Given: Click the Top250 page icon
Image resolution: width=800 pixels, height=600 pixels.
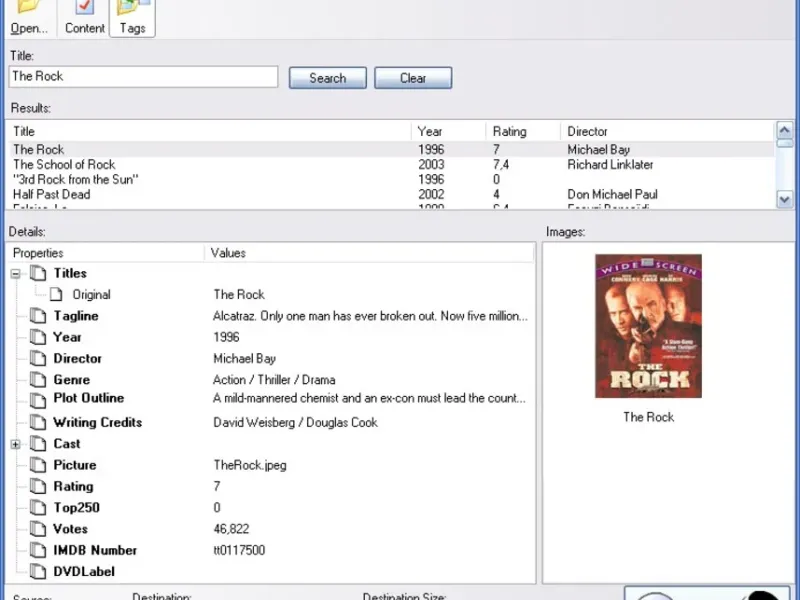Looking at the screenshot, I should pos(38,508).
